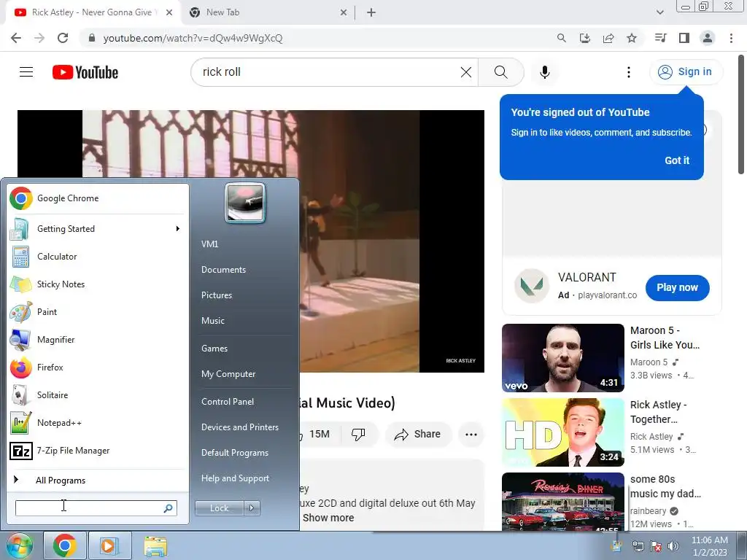This screenshot has height=560, width=747.
Task: Reload the YouTube page
Action: [63, 38]
